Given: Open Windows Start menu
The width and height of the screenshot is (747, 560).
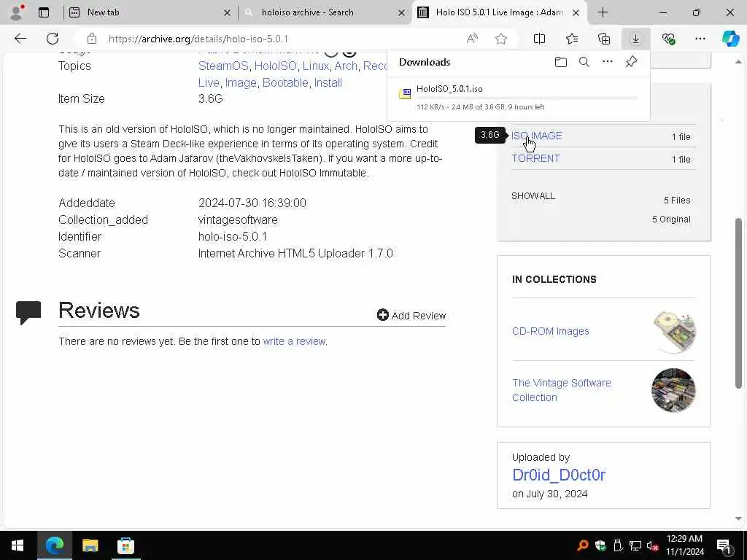Looking at the screenshot, I should click(18, 545).
